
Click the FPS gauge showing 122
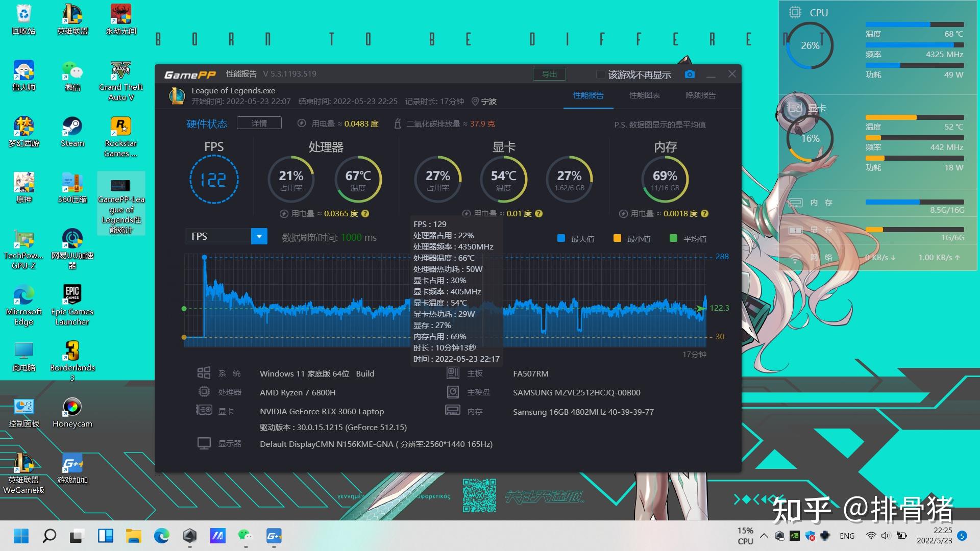pyautogui.click(x=214, y=180)
